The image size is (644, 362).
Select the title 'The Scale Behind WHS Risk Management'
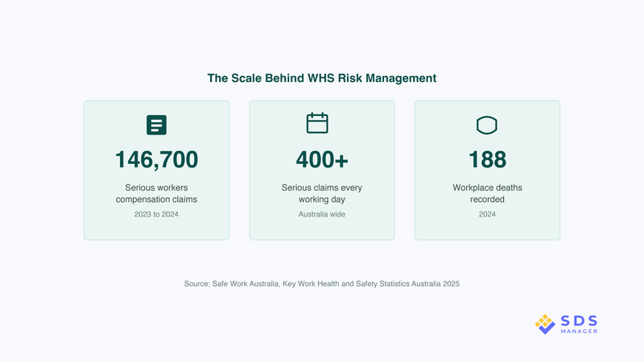point(322,78)
